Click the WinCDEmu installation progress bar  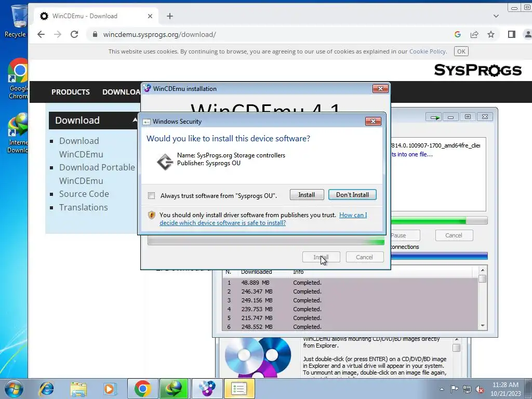[x=266, y=241]
